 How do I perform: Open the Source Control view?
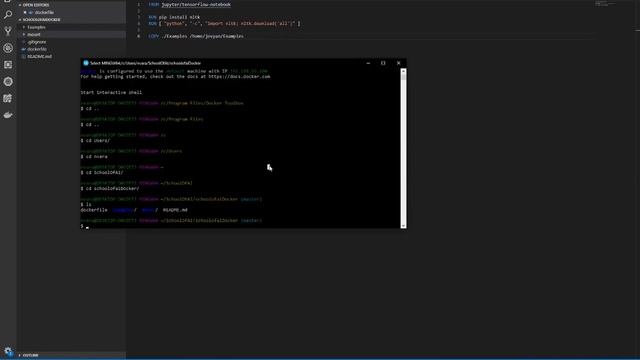pos(8,31)
